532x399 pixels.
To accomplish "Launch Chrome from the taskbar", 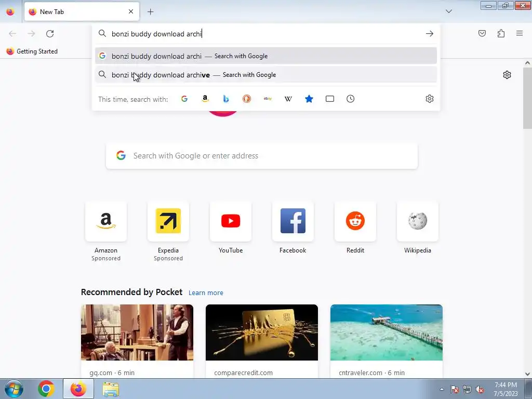I will point(46,389).
